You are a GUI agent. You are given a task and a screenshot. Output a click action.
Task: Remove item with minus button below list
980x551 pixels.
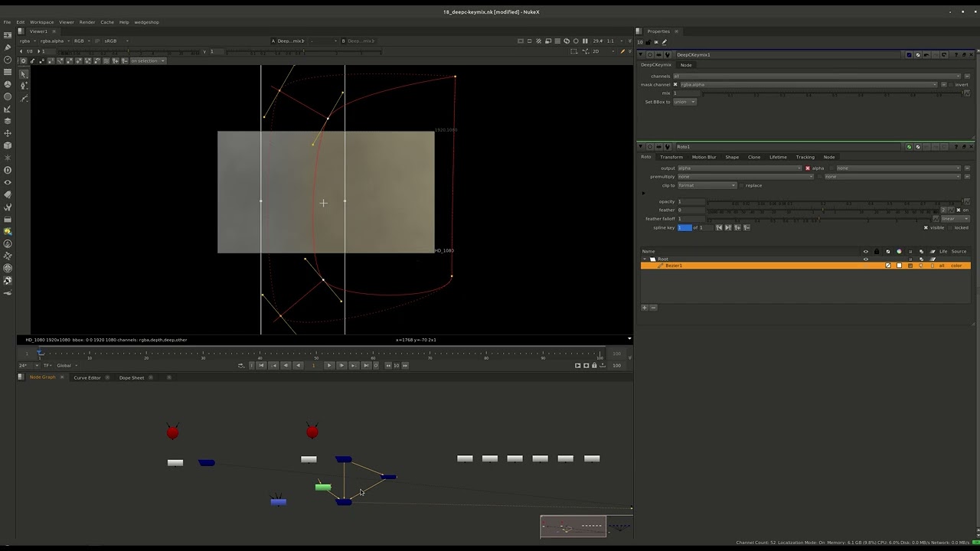[x=653, y=308]
